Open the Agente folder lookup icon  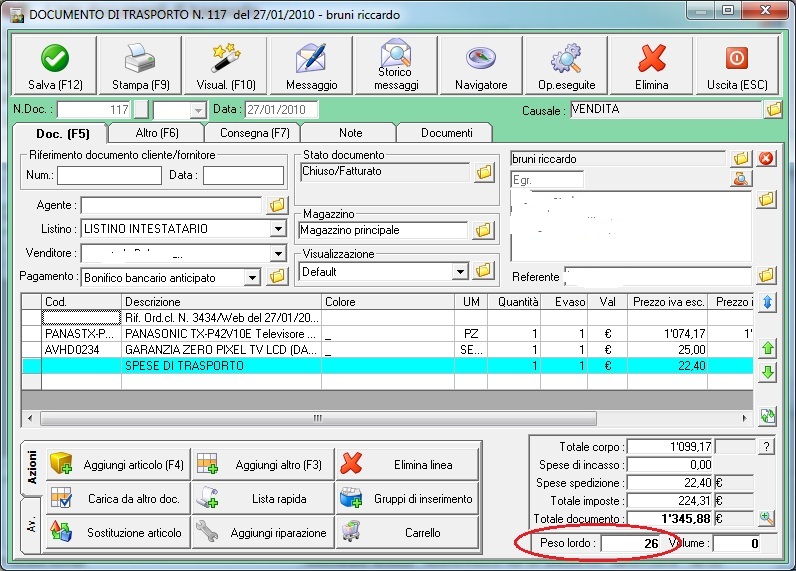pos(277,205)
